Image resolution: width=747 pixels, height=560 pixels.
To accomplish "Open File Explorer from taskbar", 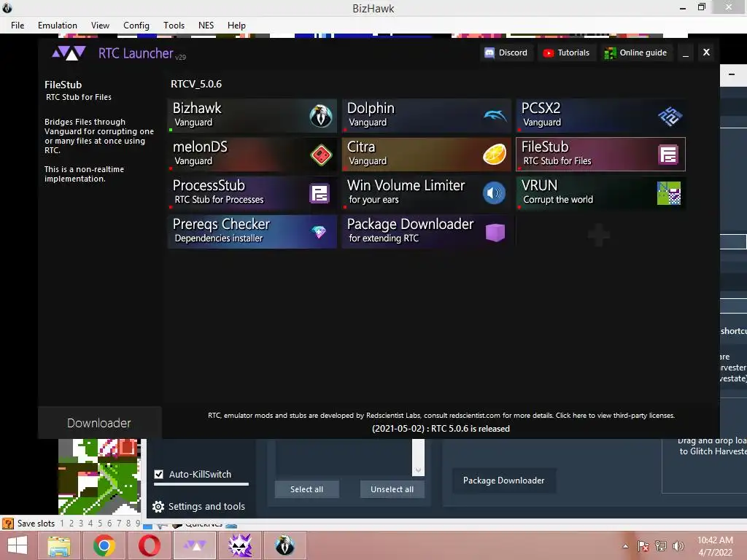I will tap(59, 545).
